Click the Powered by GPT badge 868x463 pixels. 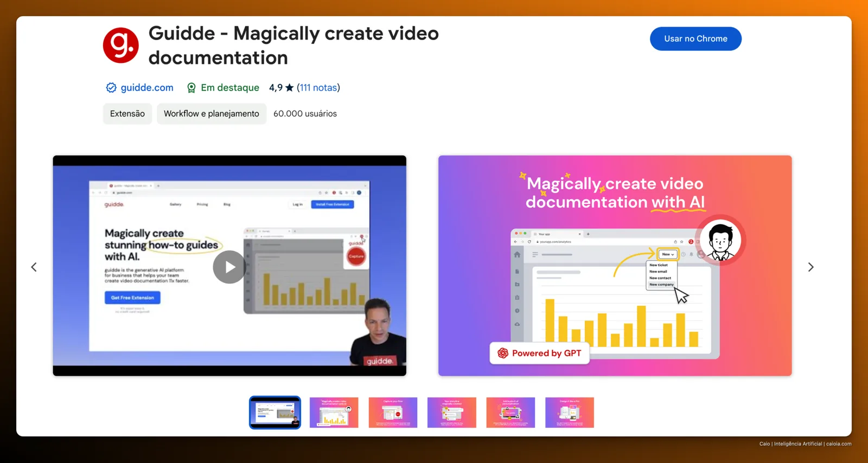(539, 353)
